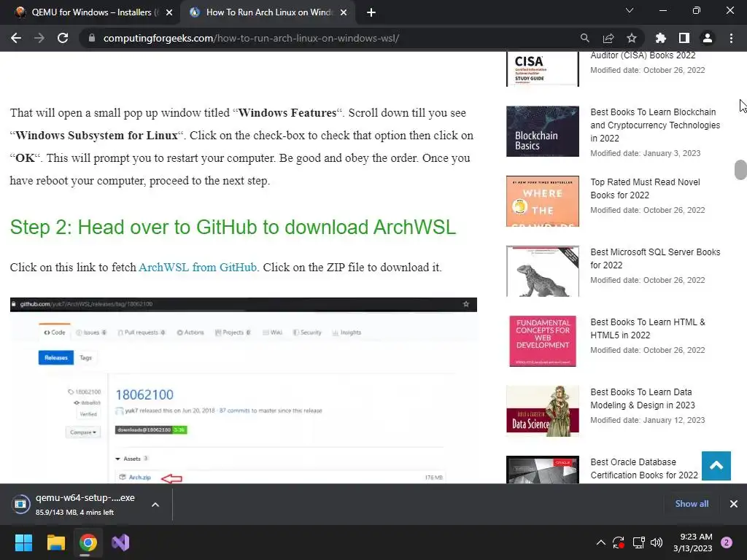Open the network tray icon
This screenshot has width=747, height=560.
pyautogui.click(x=638, y=542)
